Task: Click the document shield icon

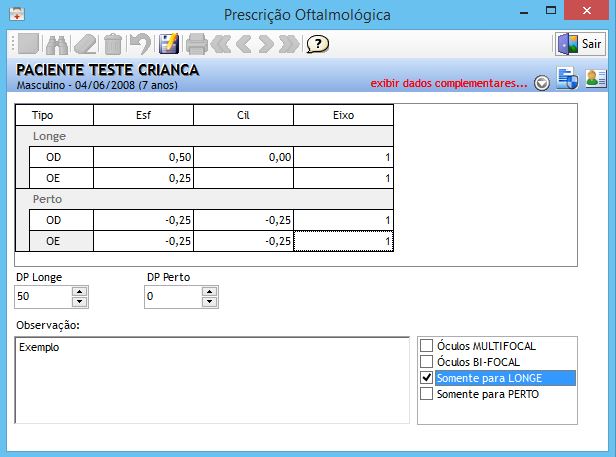Action: (567, 78)
